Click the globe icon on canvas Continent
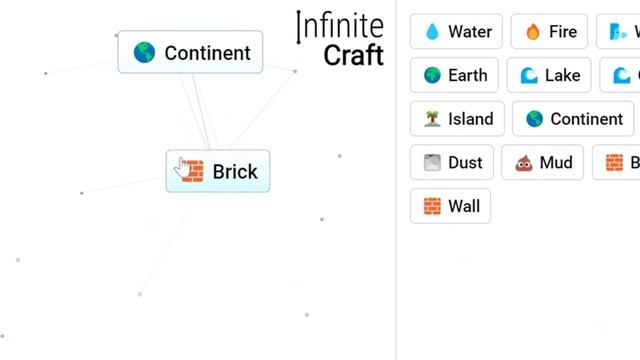 point(144,53)
